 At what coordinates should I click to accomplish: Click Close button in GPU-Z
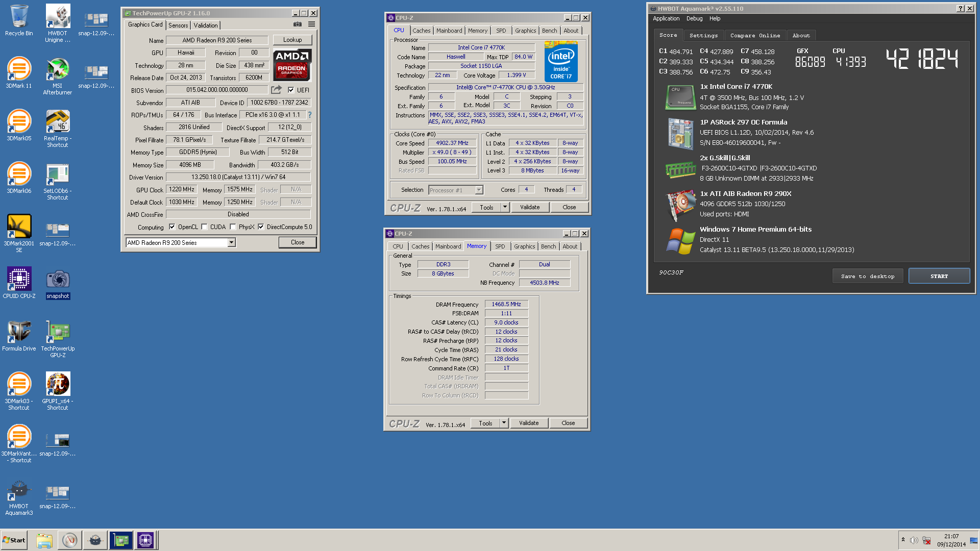point(298,242)
